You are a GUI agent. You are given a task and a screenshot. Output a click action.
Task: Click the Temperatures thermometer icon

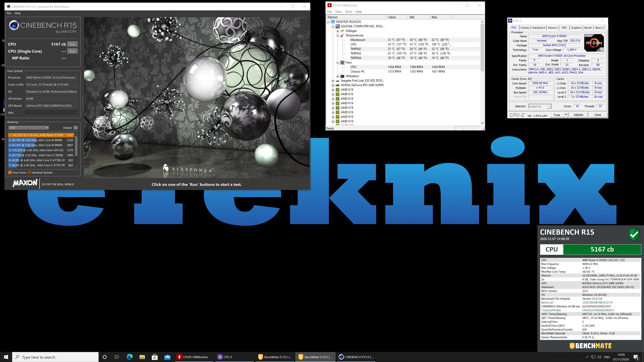point(342,36)
